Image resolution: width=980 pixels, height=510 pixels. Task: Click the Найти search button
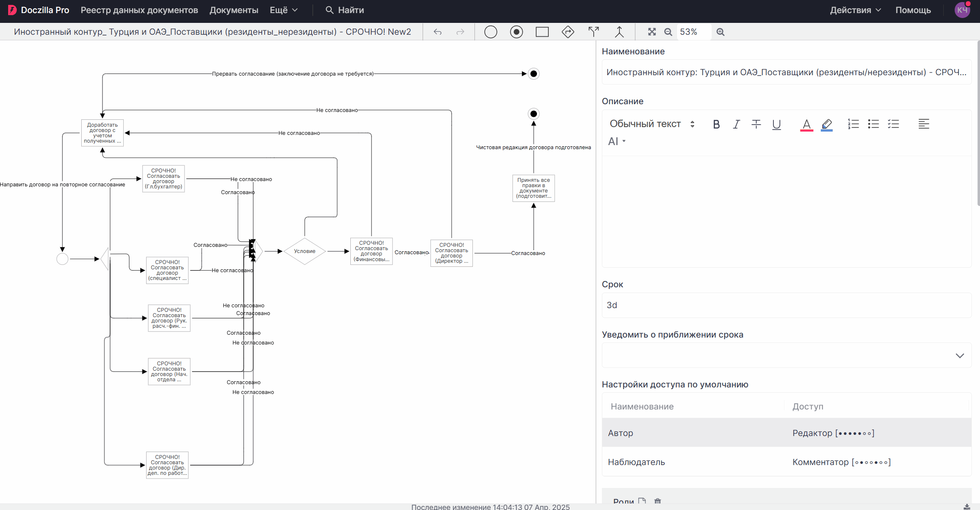click(345, 10)
